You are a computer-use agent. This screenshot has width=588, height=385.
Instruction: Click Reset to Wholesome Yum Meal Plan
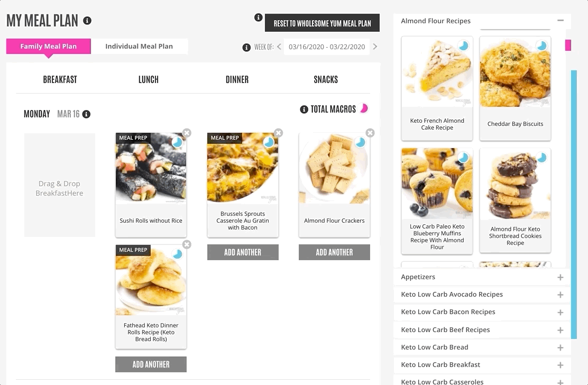[322, 23]
